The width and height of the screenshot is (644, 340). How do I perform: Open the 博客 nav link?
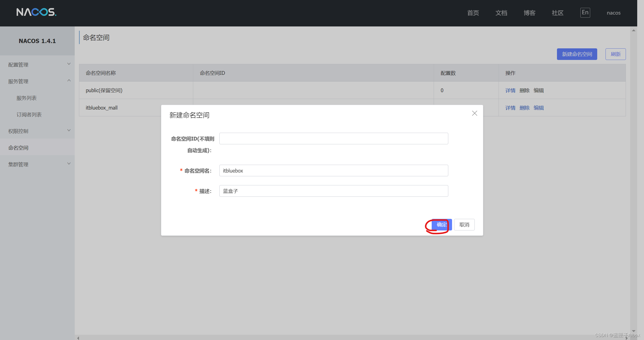pyautogui.click(x=529, y=13)
